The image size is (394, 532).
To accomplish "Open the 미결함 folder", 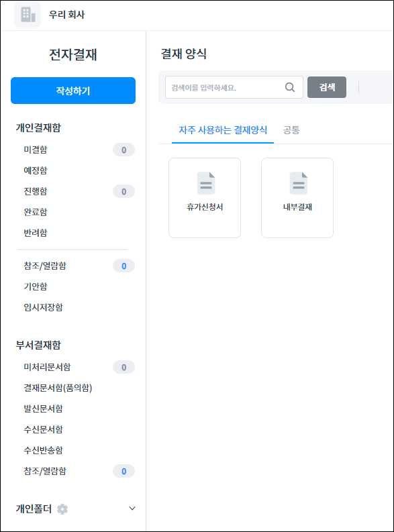I will (36, 150).
